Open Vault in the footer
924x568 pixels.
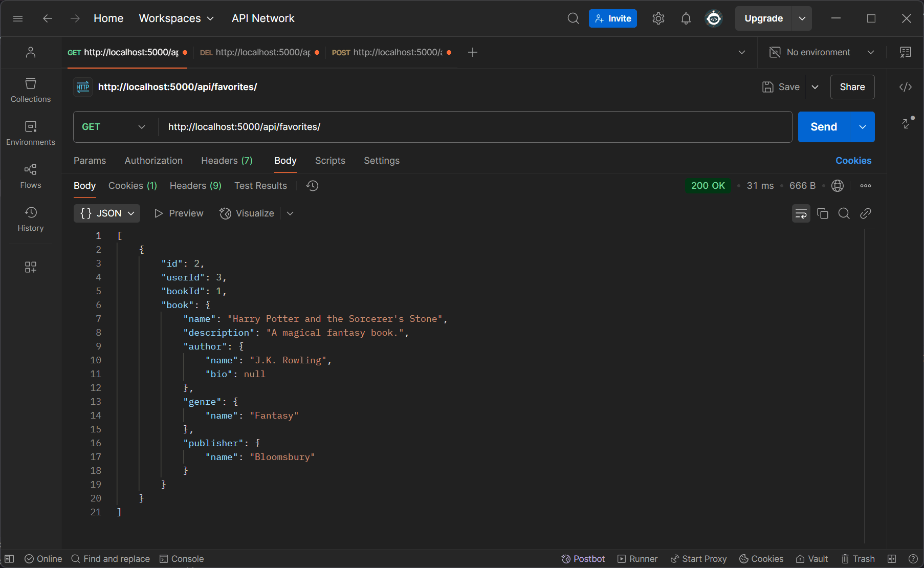[812, 559]
